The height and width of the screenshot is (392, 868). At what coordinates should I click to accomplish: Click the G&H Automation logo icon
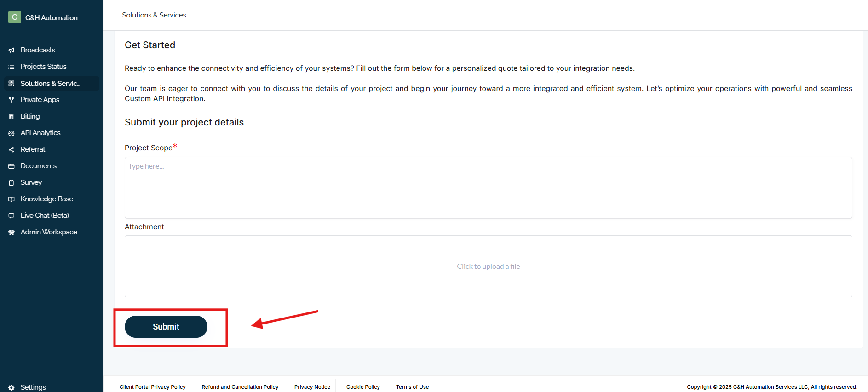pos(15,17)
